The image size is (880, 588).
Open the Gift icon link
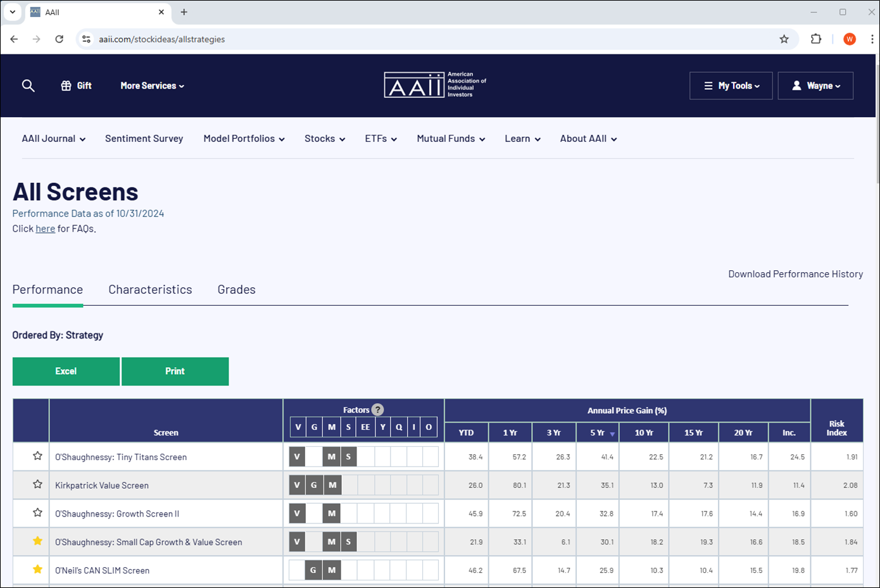[x=76, y=85]
